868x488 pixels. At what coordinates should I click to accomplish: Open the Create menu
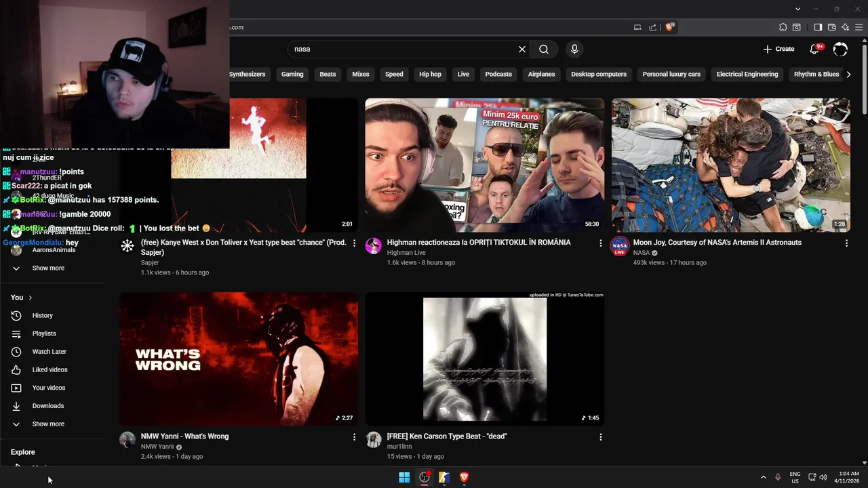(x=778, y=49)
